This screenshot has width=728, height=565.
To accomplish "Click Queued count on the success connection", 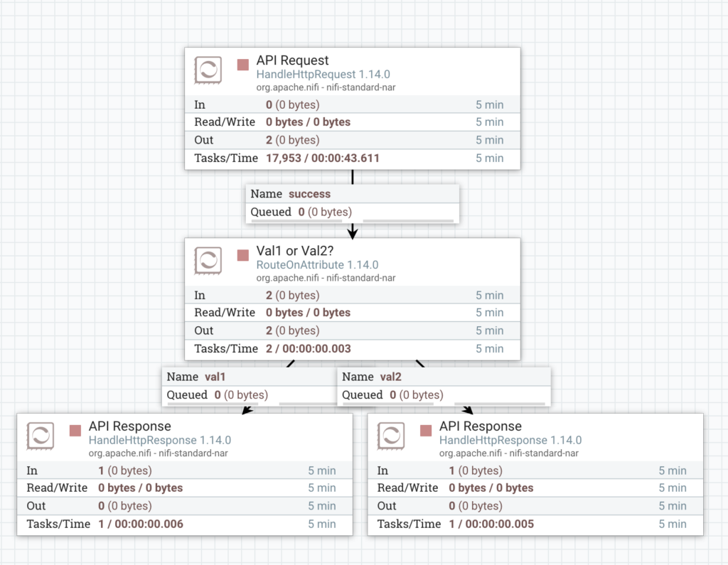I will [x=301, y=212].
